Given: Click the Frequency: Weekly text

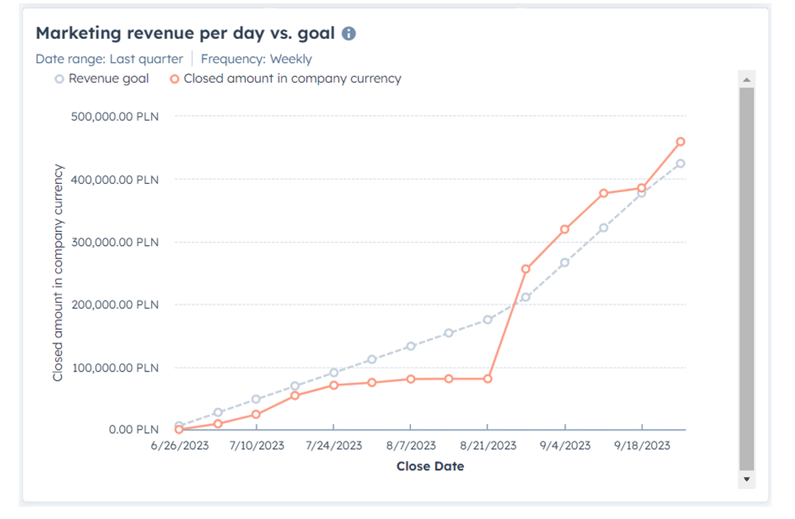Looking at the screenshot, I should coord(257,59).
